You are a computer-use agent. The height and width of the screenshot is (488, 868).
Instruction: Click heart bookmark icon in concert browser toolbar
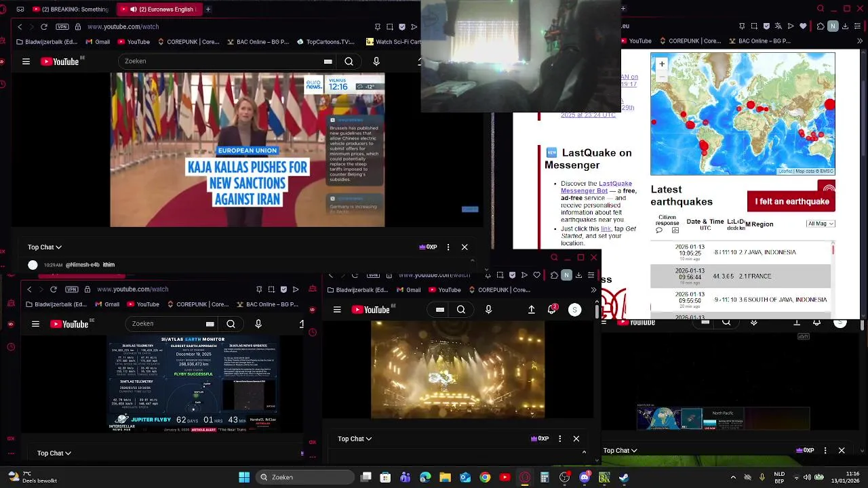point(536,275)
